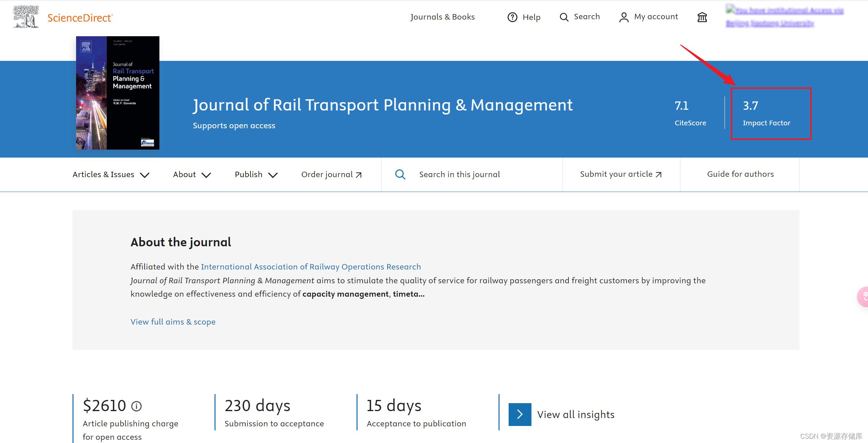Click Guide for authors tab

pyautogui.click(x=740, y=174)
